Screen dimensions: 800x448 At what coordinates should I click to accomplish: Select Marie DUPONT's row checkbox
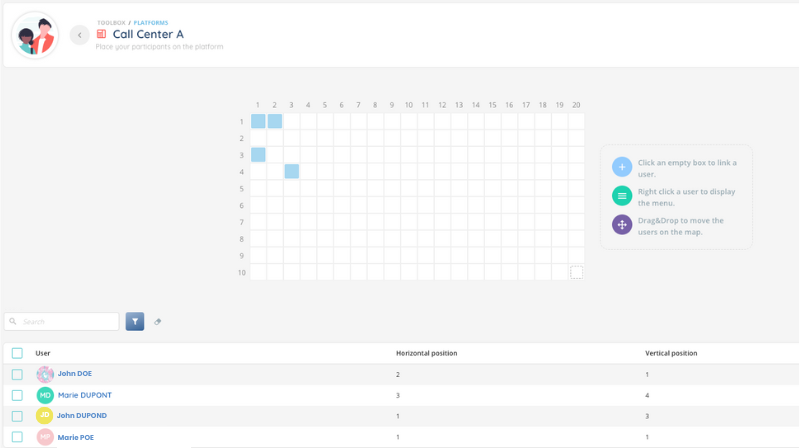point(17,395)
